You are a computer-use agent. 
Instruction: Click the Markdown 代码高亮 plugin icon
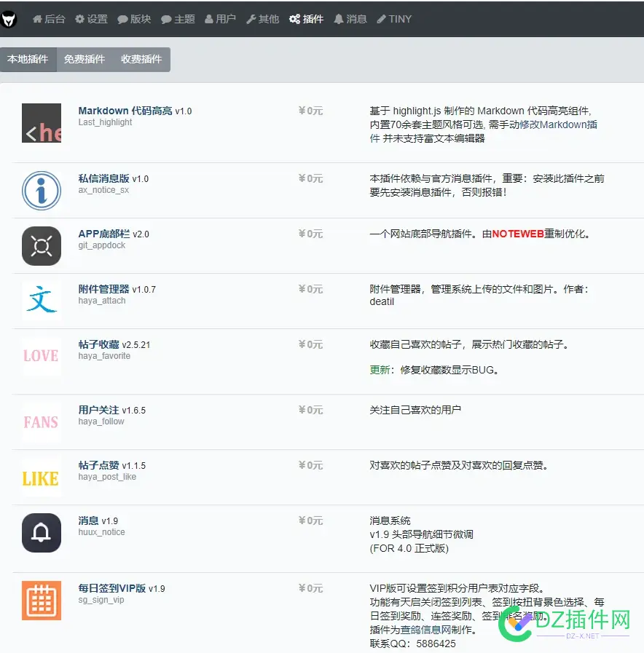(42, 123)
